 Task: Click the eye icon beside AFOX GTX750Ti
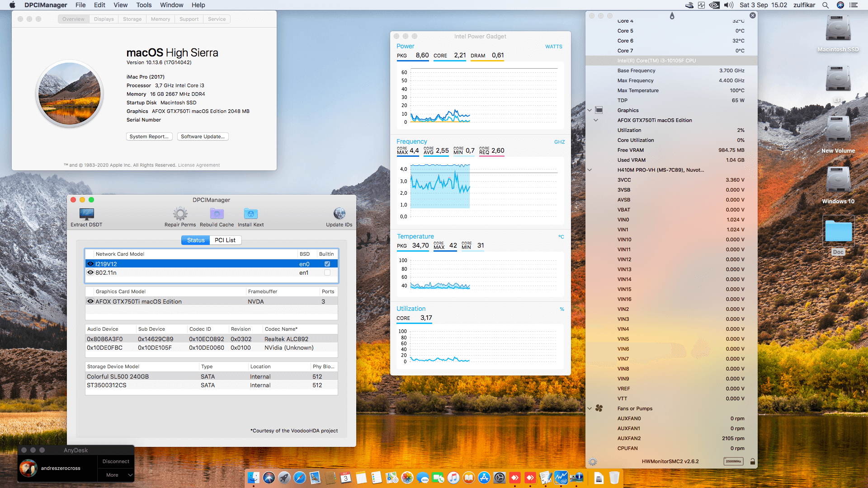(90, 301)
